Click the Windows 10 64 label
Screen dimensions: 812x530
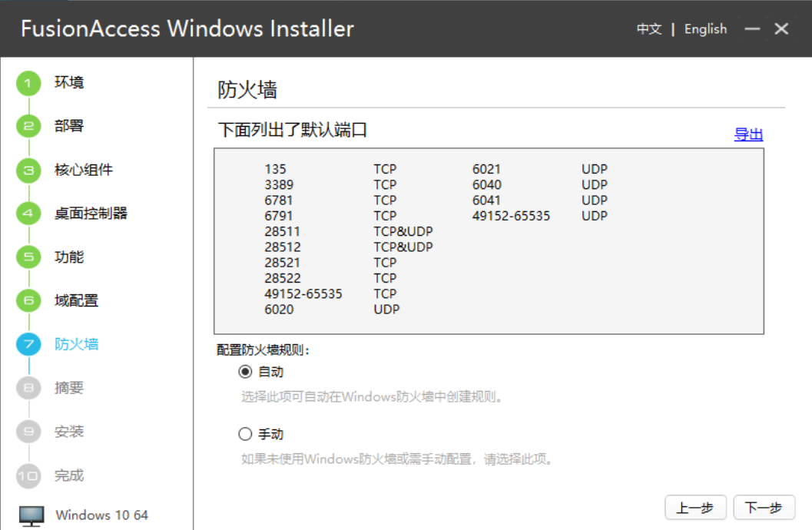101,515
